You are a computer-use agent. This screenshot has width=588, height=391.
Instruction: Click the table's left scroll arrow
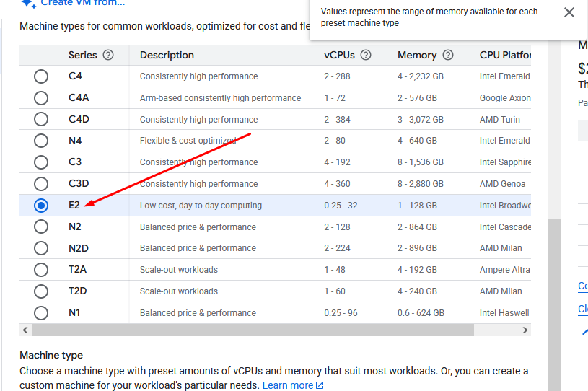[x=25, y=330]
